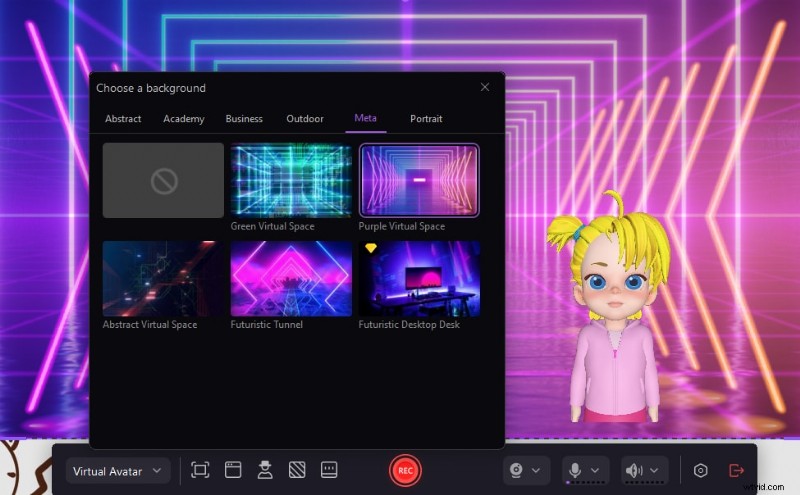Screen dimensions: 800x495
Task: Click the 'Green Virtual Space' label
Action: click(x=272, y=226)
